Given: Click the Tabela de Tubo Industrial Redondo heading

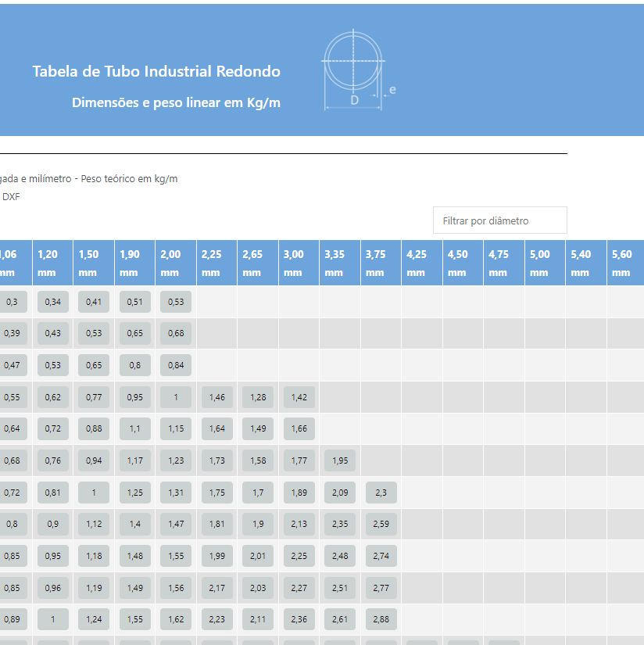Looking at the screenshot, I should [156, 72].
